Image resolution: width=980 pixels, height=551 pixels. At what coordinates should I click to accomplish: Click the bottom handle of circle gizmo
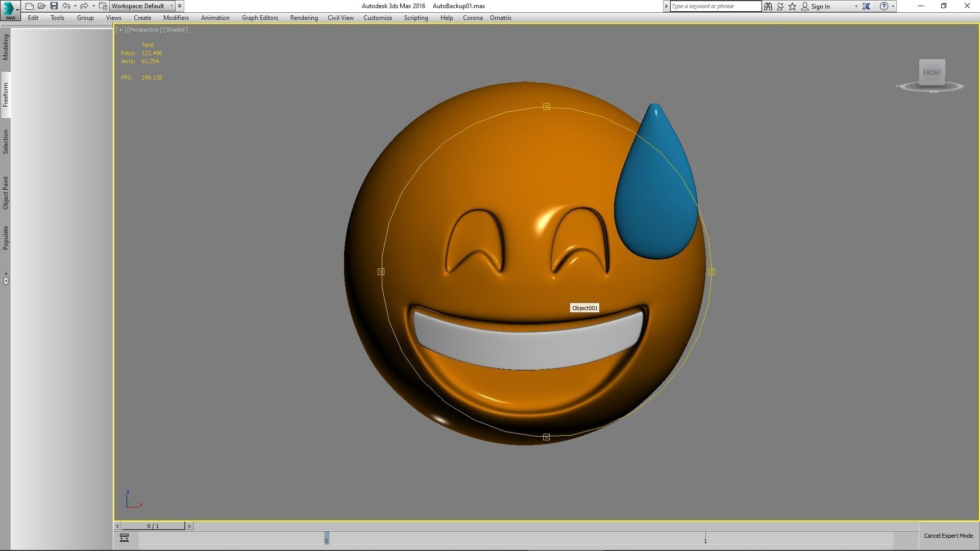click(x=546, y=437)
